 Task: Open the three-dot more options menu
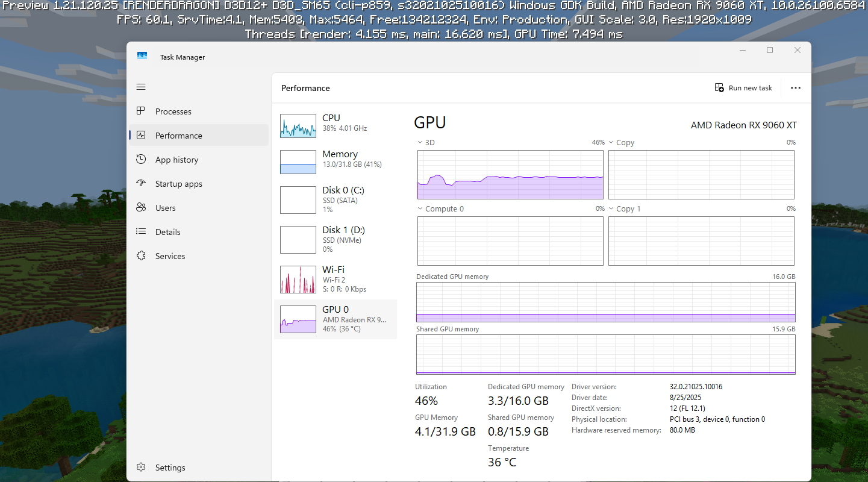coord(796,88)
